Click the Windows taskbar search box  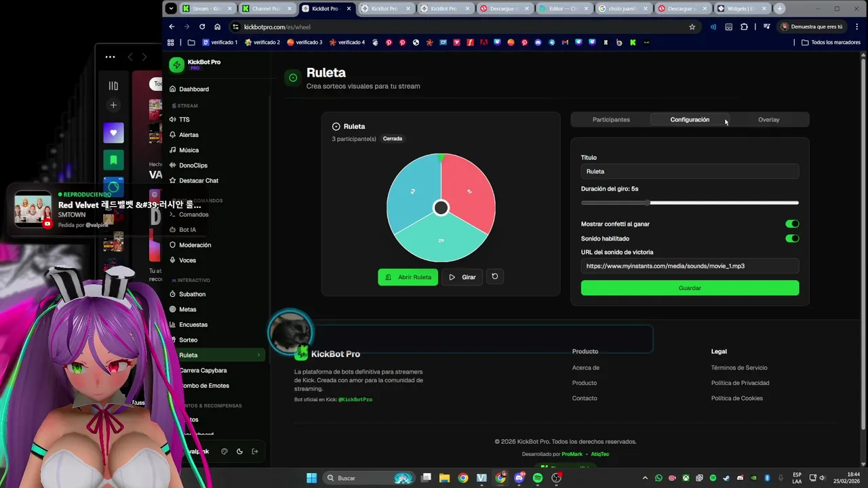coord(369,478)
